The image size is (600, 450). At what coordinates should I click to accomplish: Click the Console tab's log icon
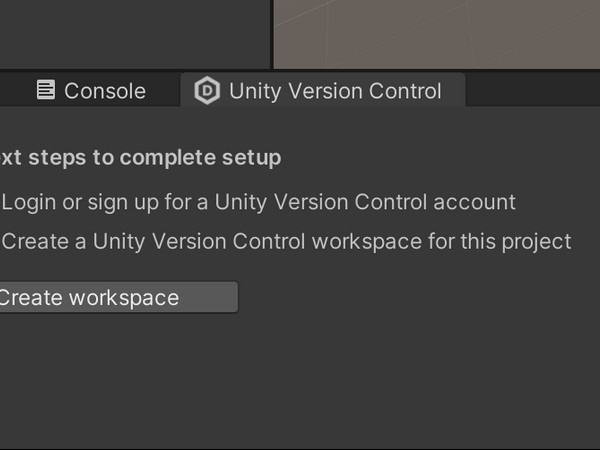[46, 90]
